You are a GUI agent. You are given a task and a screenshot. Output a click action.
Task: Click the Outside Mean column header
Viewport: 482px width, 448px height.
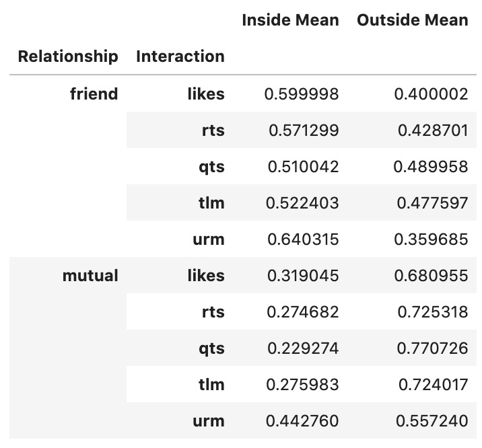pyautogui.click(x=412, y=21)
